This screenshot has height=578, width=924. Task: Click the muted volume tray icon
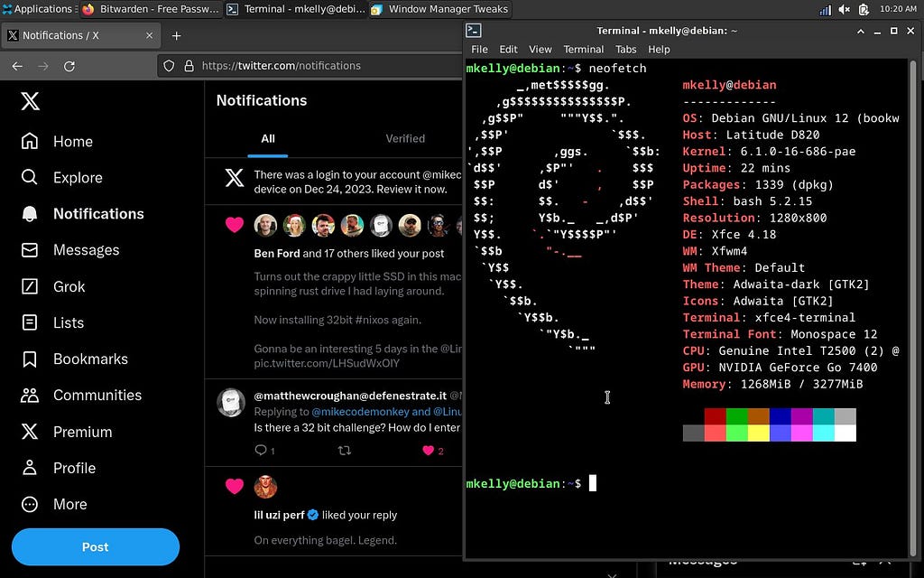coord(845,9)
